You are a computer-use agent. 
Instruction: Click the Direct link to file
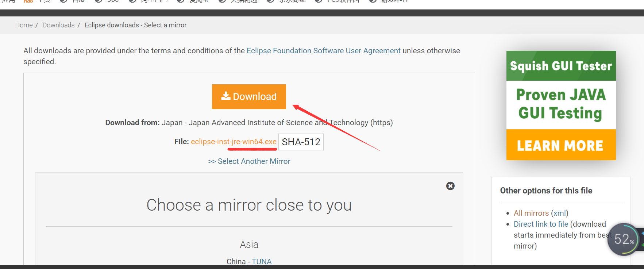pos(541,224)
